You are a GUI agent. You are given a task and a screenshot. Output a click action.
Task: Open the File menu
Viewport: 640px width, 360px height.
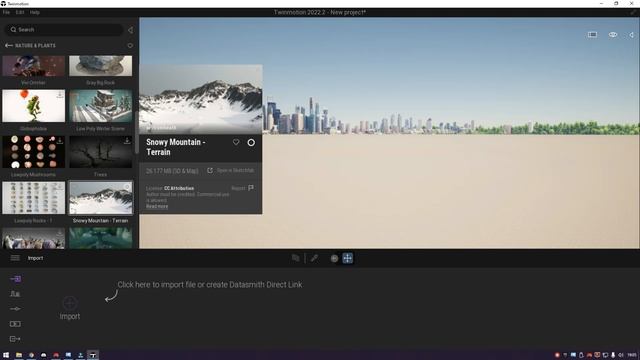tap(6, 12)
